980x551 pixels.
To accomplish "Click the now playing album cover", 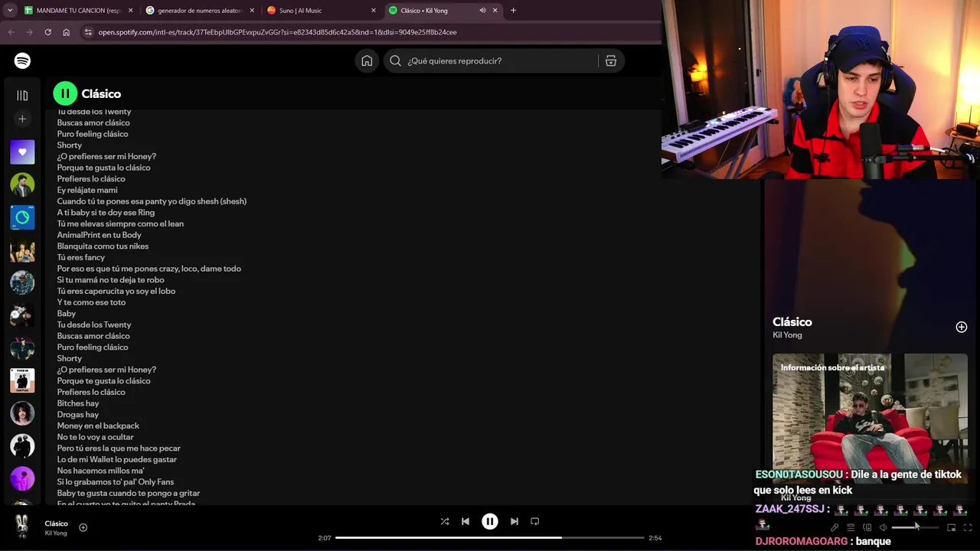I will pyautogui.click(x=22, y=527).
